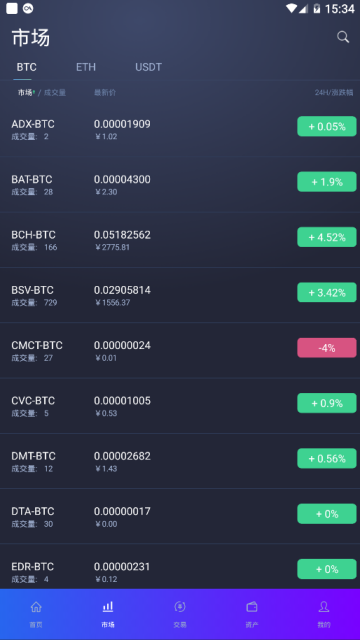Open the BAT-BTC price 0.00004300
The width and height of the screenshot is (360, 640).
click(122, 180)
